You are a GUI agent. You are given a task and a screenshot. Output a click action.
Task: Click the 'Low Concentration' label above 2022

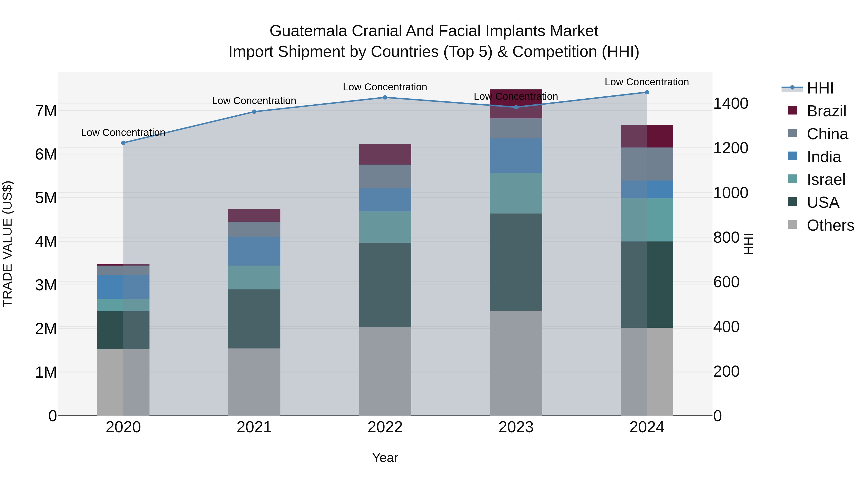point(385,87)
